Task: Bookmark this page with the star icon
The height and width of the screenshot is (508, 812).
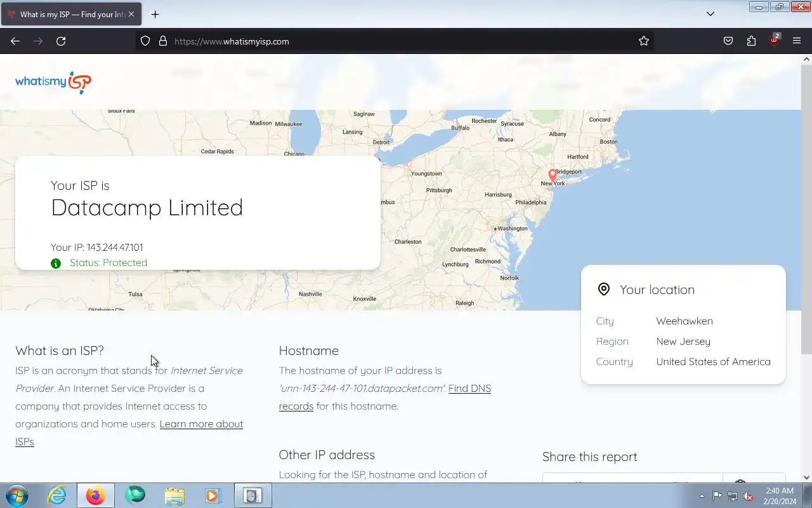Action: click(x=644, y=41)
